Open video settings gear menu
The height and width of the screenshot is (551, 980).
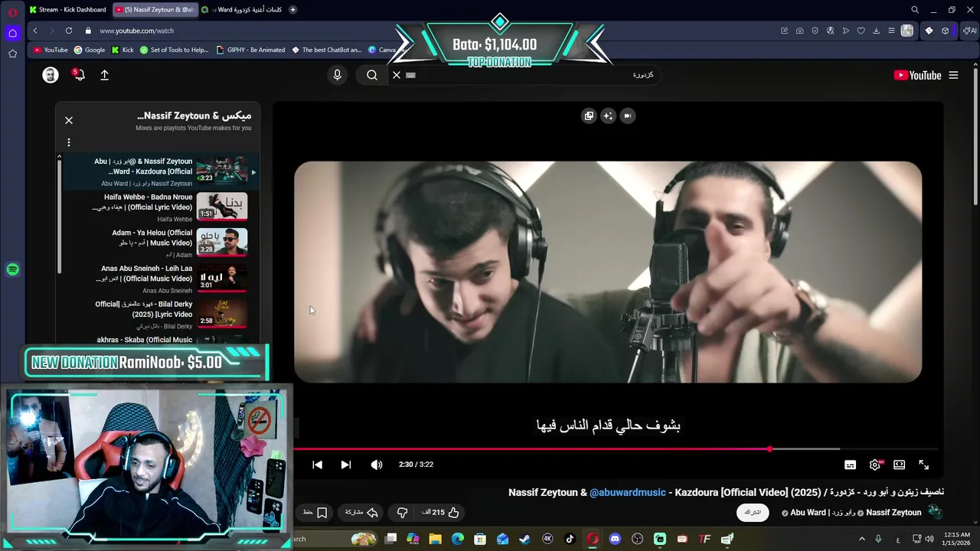tap(875, 465)
